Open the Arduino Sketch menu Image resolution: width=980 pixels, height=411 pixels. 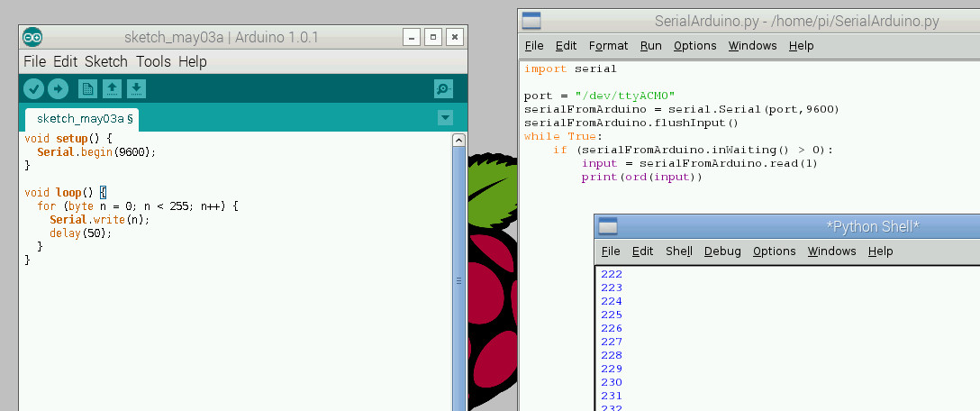(x=106, y=62)
